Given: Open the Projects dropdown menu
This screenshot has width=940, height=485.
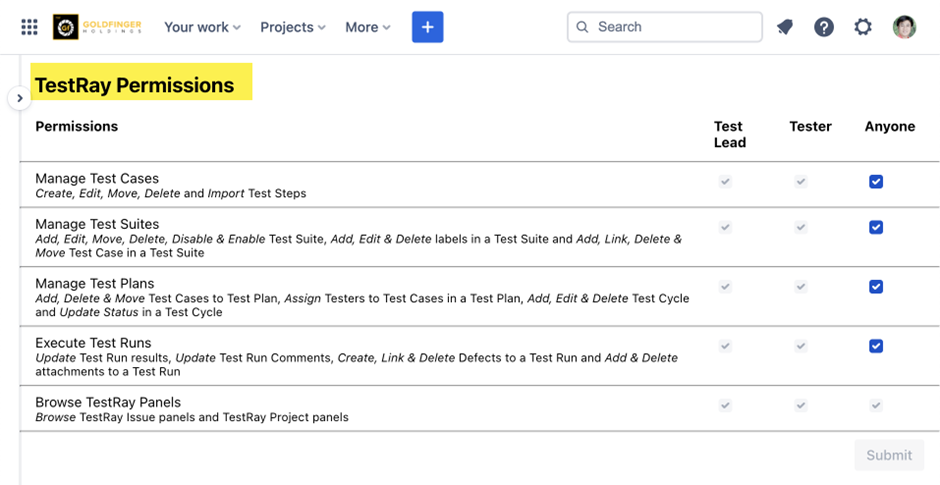Looking at the screenshot, I should click(x=293, y=27).
